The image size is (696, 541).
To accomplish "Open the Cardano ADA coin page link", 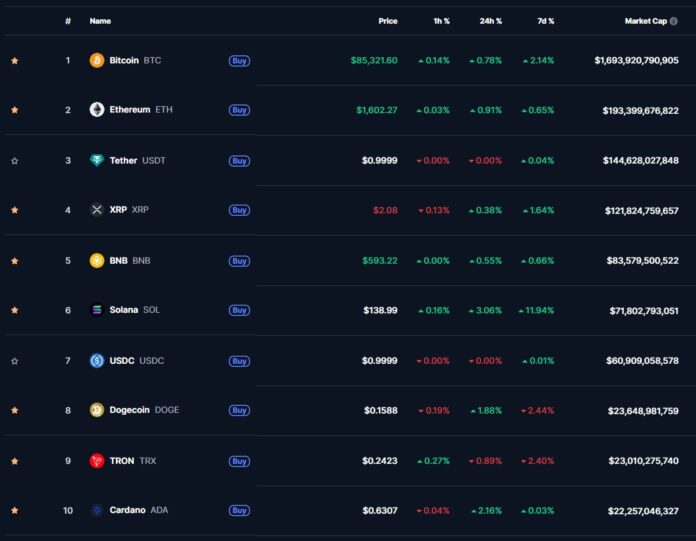I will [128, 511].
